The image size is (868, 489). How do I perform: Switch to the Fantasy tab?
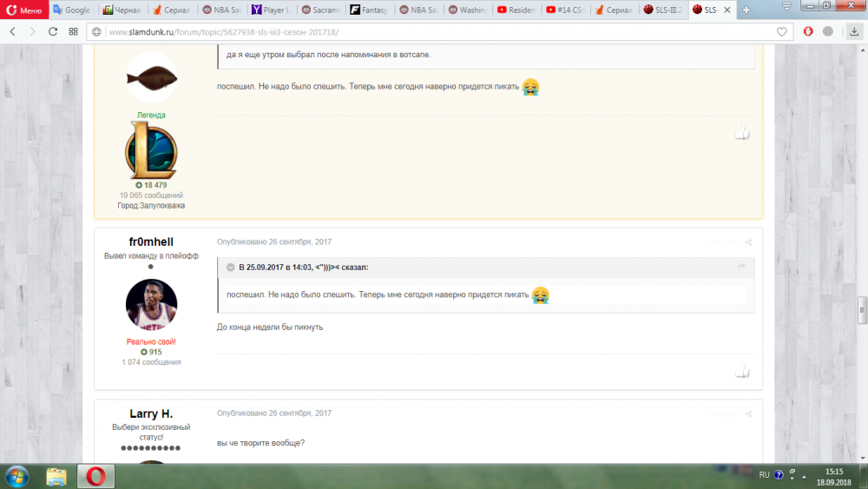(371, 10)
